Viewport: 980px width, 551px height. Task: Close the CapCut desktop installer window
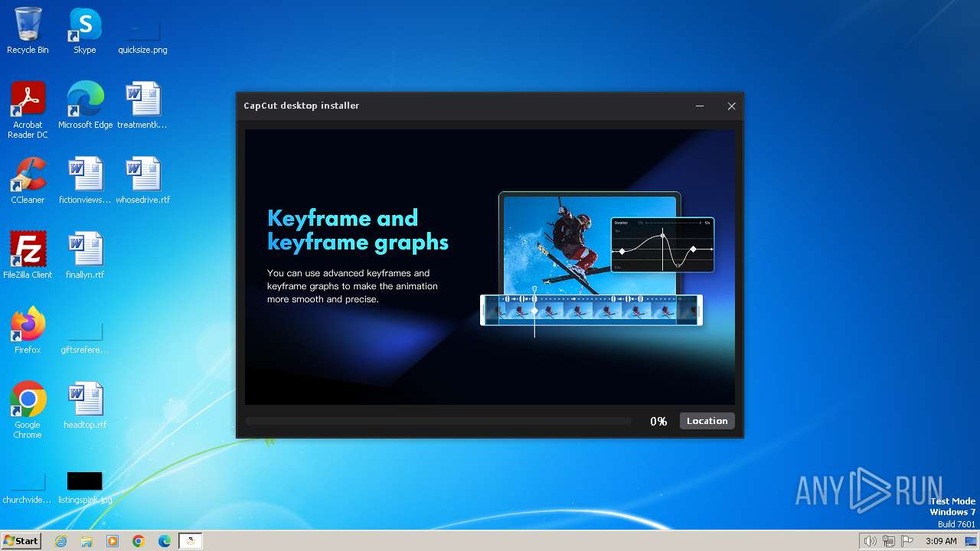(731, 106)
